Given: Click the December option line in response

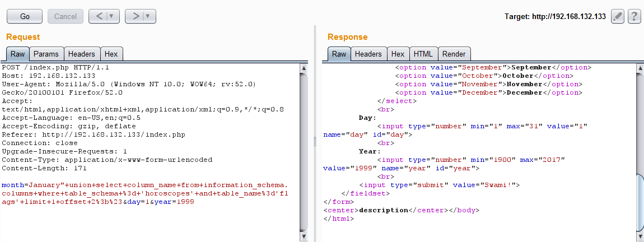Looking at the screenshot, I should (489, 92).
